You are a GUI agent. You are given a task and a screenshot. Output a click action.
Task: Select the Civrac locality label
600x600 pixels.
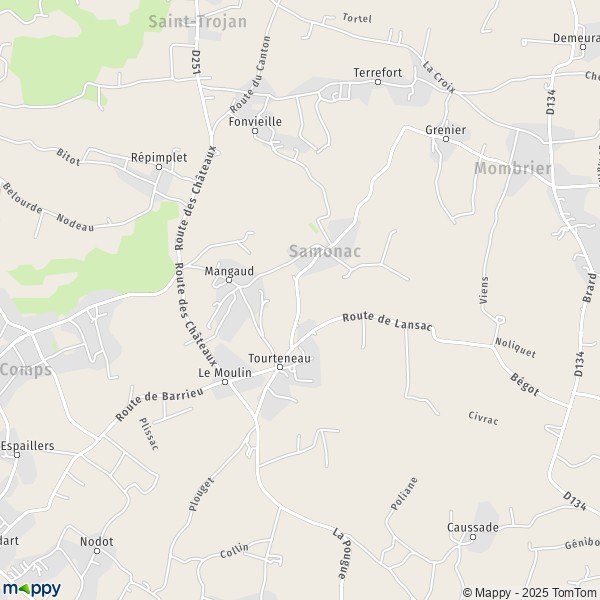[483, 418]
